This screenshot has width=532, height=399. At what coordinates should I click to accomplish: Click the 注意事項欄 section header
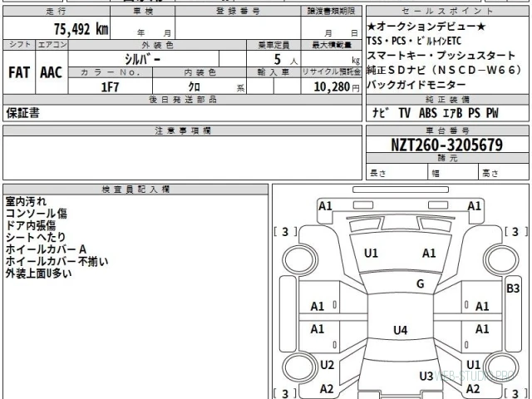click(x=183, y=131)
